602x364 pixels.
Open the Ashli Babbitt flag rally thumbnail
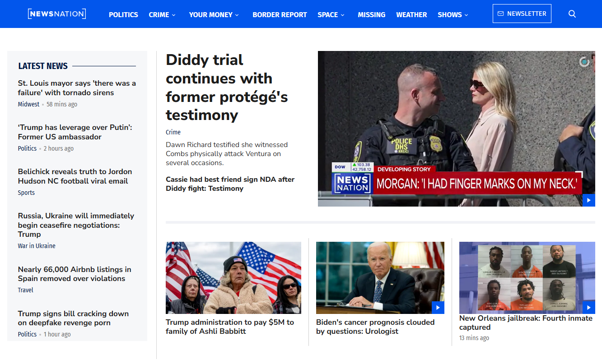click(x=233, y=278)
